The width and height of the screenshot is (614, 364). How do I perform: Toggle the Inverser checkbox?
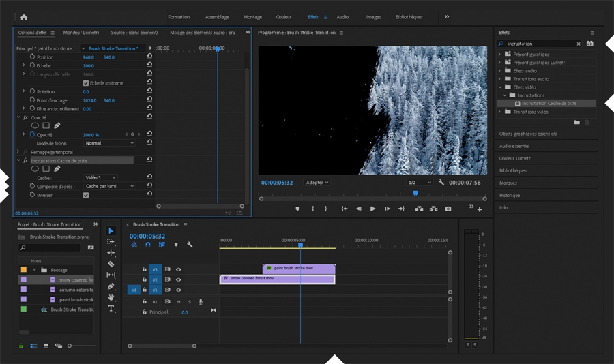86,195
